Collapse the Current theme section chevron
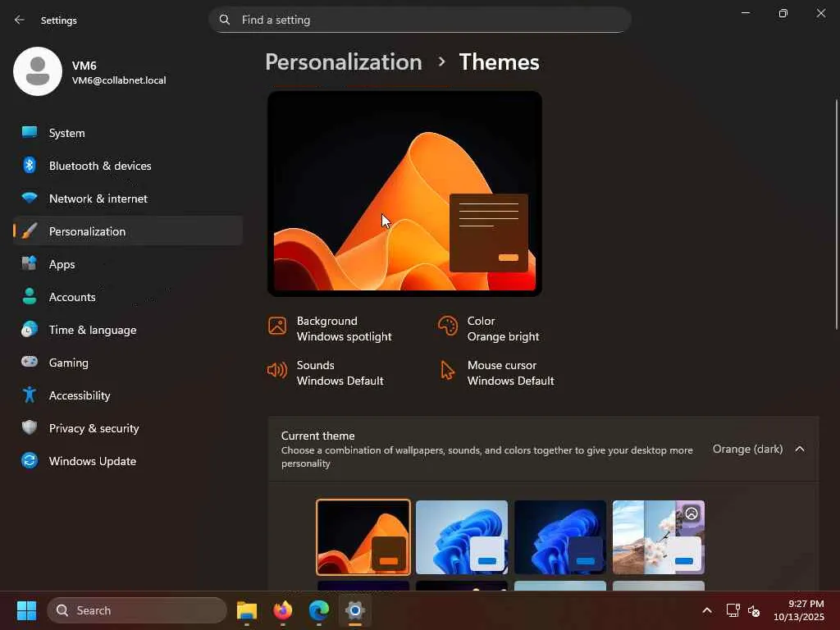The width and height of the screenshot is (840, 630). pyautogui.click(x=800, y=449)
